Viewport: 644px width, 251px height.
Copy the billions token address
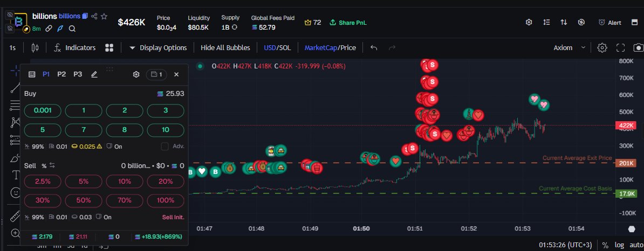(85, 16)
